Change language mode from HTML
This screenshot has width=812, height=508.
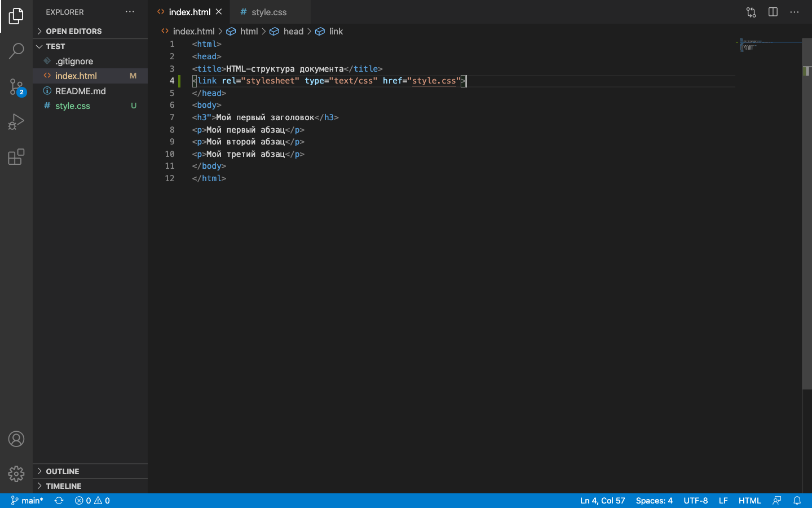tap(749, 501)
